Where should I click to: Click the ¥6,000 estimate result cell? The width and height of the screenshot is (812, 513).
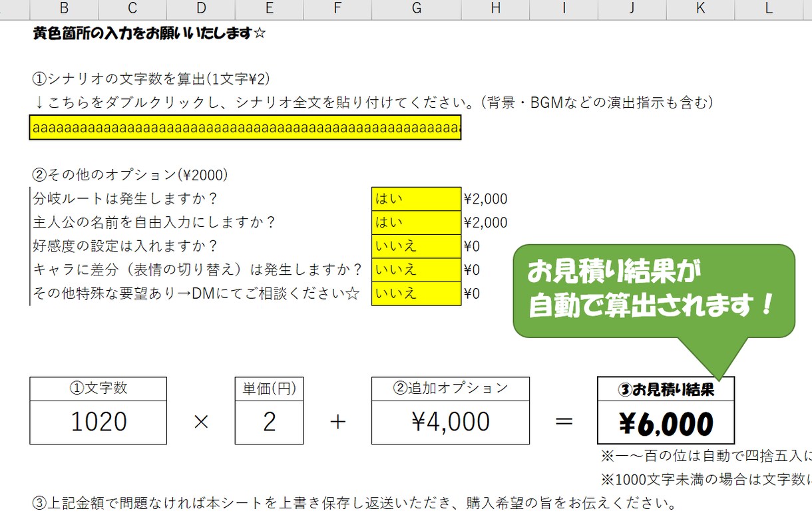coord(666,424)
